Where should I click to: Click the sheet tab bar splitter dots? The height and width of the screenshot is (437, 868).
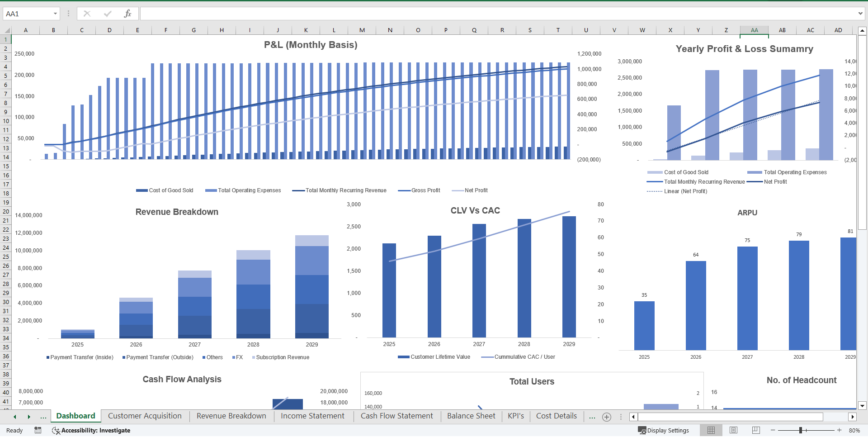[x=620, y=417]
